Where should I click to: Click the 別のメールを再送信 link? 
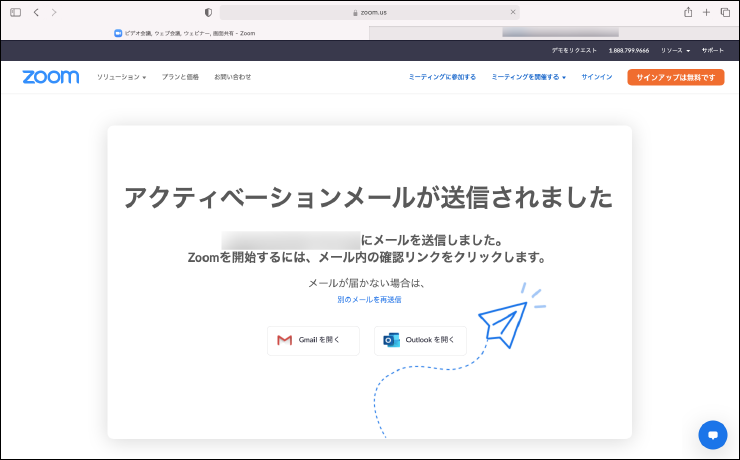pyautogui.click(x=369, y=300)
